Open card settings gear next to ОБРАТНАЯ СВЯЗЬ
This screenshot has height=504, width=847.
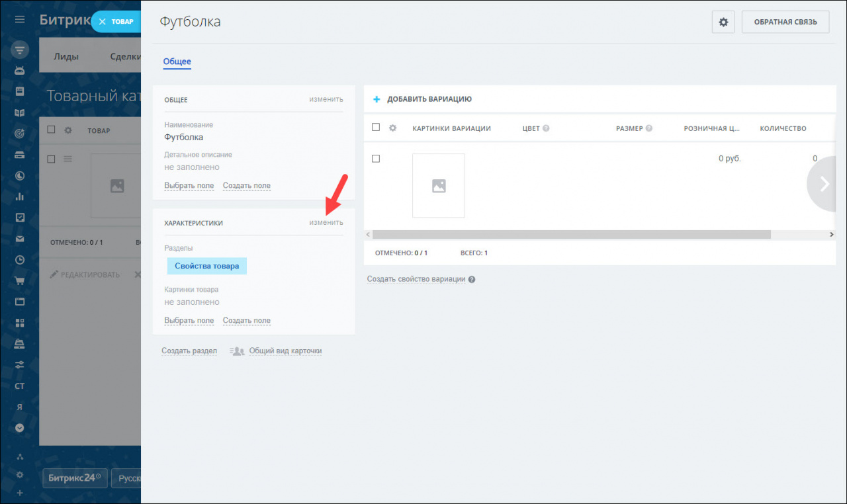[723, 22]
